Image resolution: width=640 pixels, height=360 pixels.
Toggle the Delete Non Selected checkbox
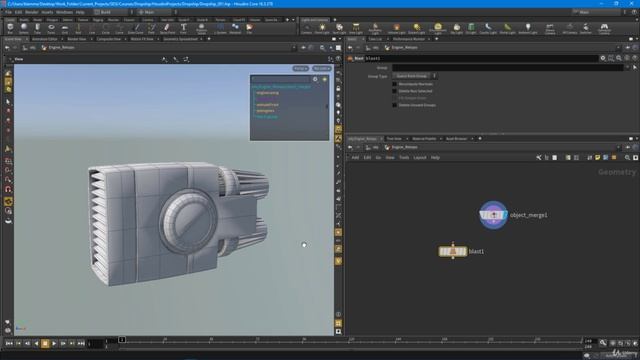tap(394, 91)
